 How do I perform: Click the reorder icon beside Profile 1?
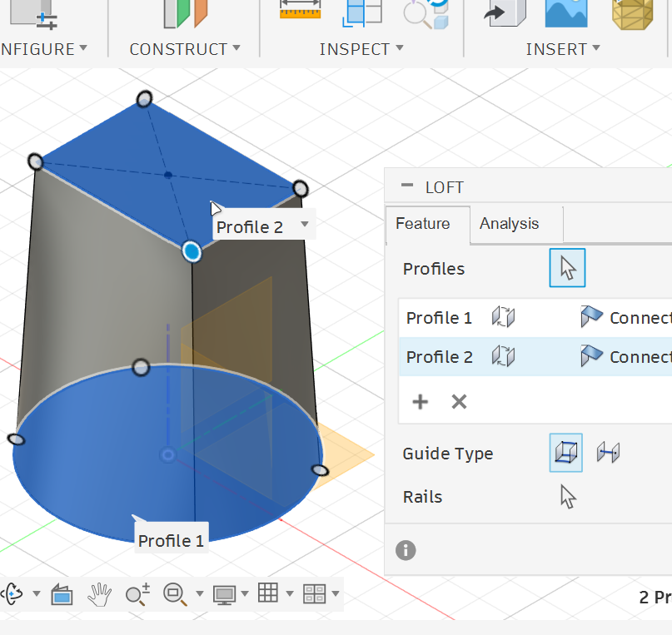[503, 317]
